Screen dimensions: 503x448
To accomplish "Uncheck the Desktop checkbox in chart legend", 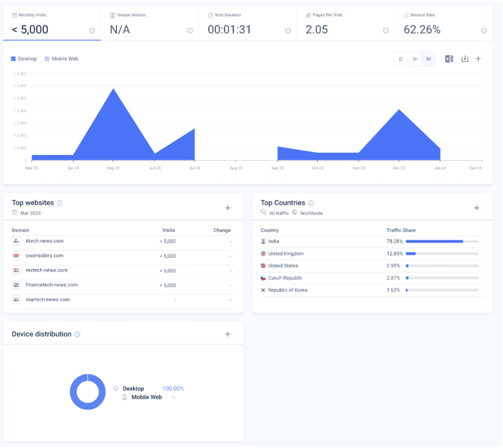I will click(13, 59).
